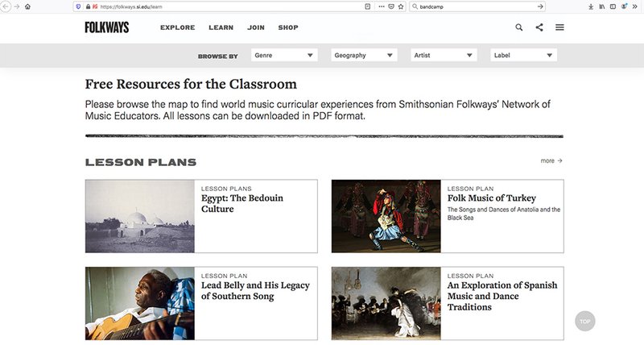Open the Explore menu item
This screenshot has height=345, width=644.
point(177,27)
